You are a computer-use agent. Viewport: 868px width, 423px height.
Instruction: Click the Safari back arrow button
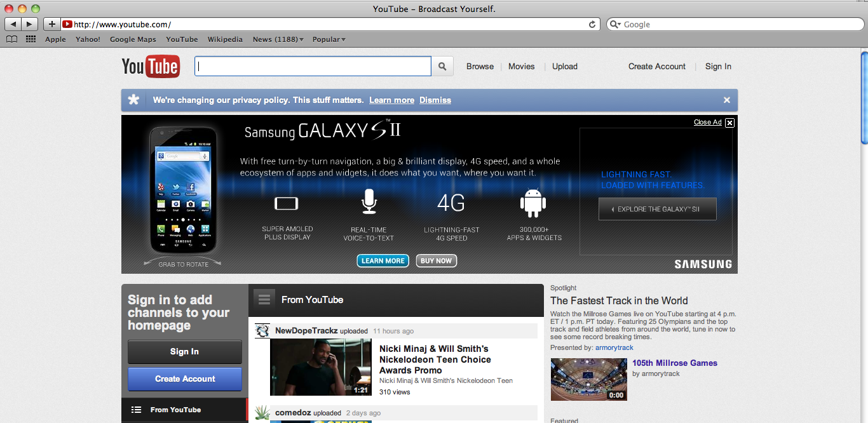13,24
